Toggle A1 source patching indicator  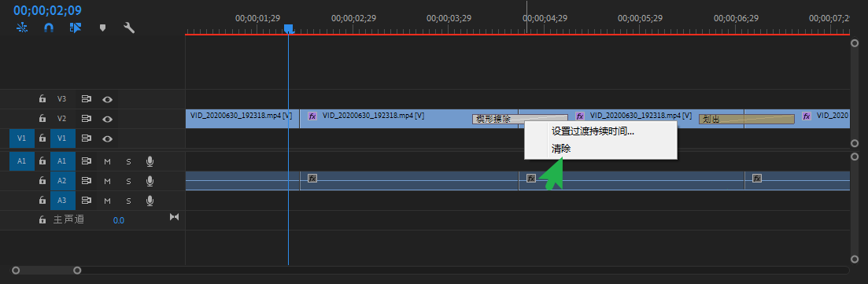[x=21, y=161]
